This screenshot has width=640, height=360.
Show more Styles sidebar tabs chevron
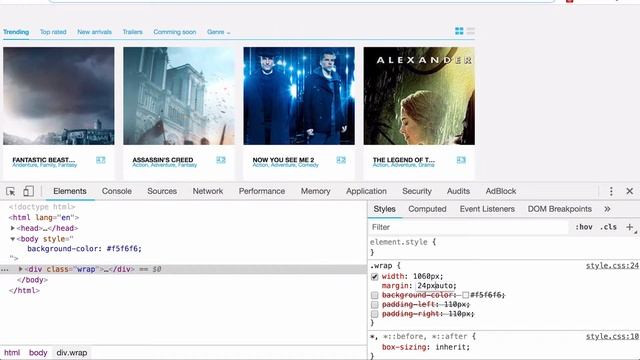click(607, 209)
